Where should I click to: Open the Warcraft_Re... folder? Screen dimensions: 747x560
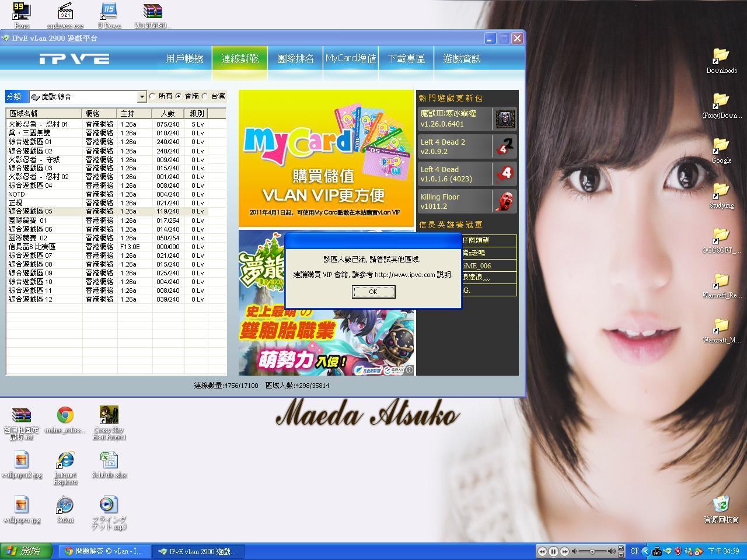721,285
